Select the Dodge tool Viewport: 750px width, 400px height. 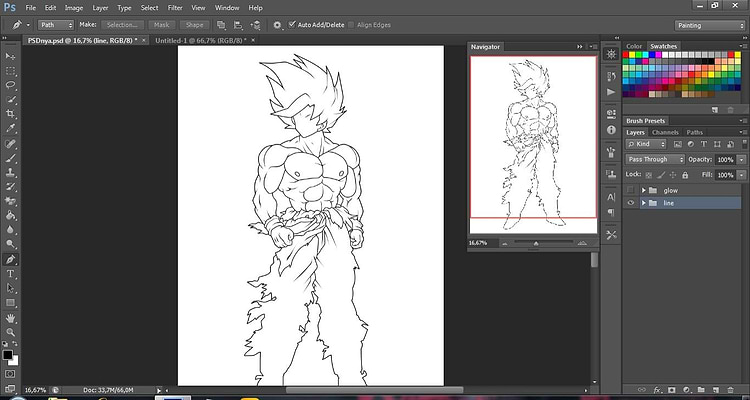[10, 244]
